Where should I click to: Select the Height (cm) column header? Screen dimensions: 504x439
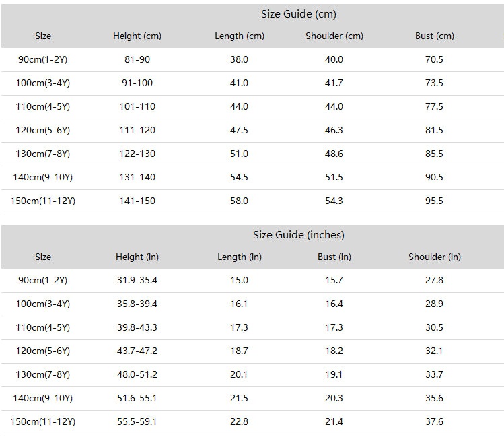click(x=137, y=36)
